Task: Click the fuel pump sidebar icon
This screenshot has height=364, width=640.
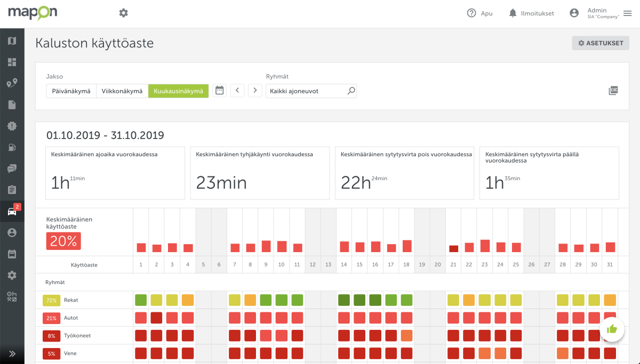Action: 12,148
